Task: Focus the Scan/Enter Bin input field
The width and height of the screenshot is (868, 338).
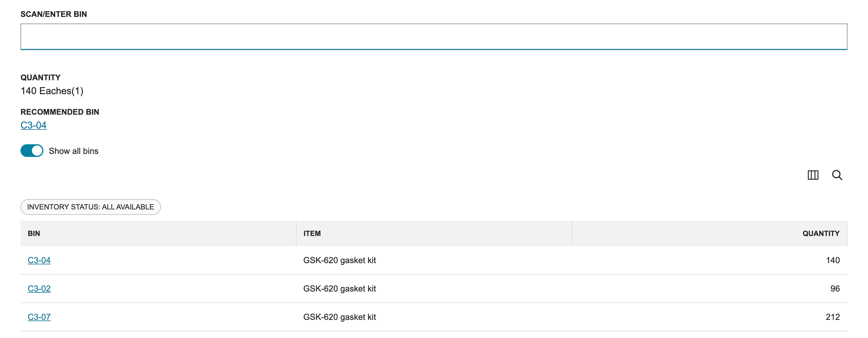Action: point(434,37)
